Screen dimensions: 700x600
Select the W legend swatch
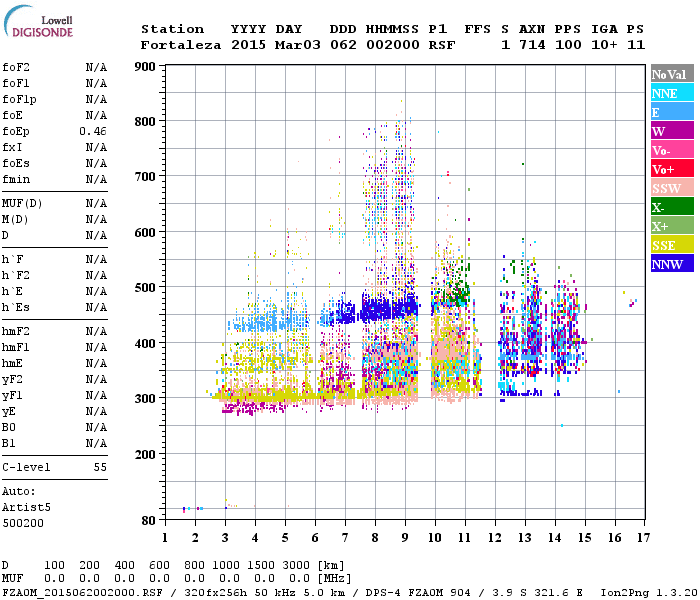672,131
